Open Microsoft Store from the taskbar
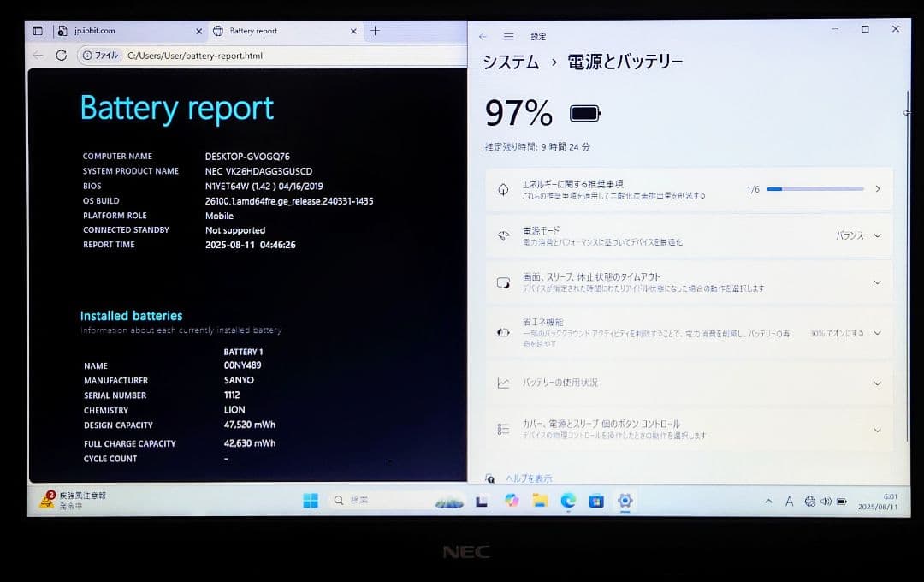The height and width of the screenshot is (582, 924). [x=596, y=502]
